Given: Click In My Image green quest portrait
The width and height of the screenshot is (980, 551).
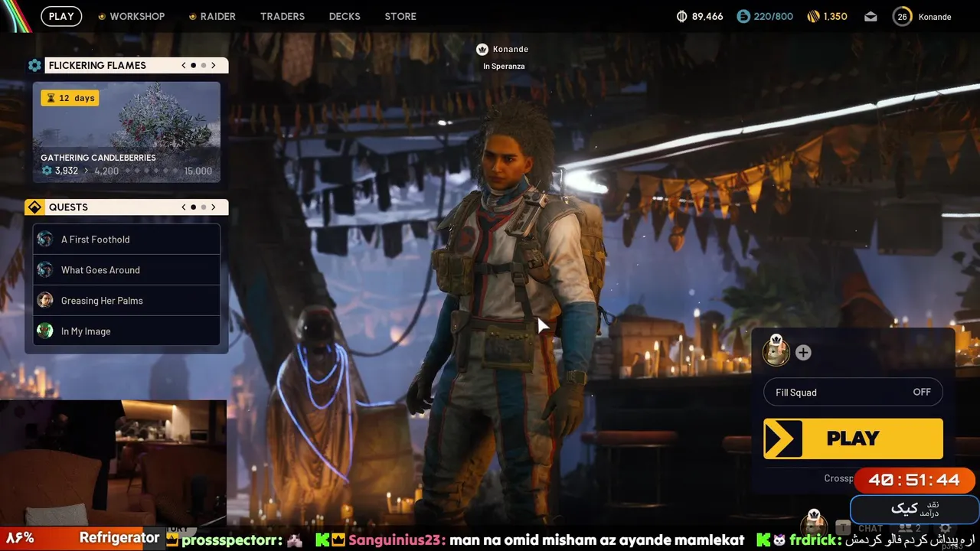Looking at the screenshot, I should [x=45, y=331].
